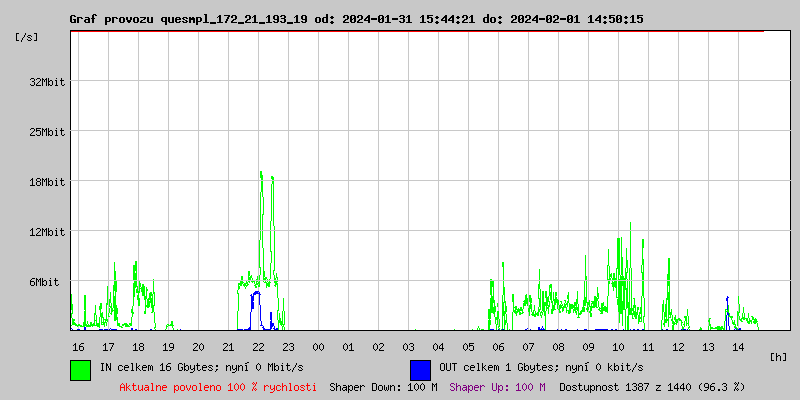This screenshot has width=800, height=400.
Task: Click hour label '23' on x-axis
Action: coord(288,347)
